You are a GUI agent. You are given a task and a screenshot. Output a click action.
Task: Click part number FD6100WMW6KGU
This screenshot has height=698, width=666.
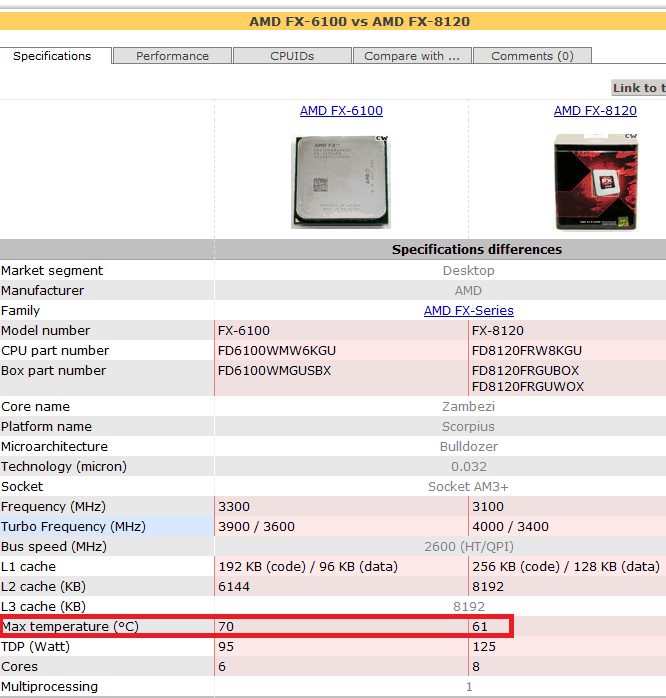pyautogui.click(x=277, y=350)
